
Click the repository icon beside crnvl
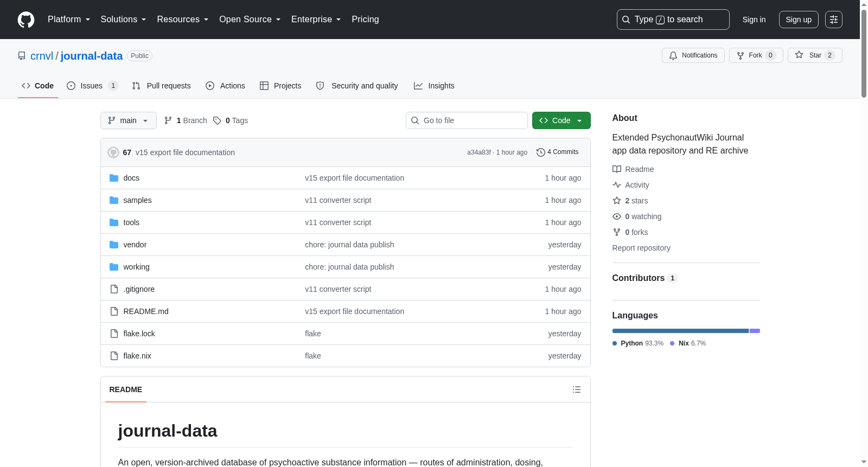(22, 56)
